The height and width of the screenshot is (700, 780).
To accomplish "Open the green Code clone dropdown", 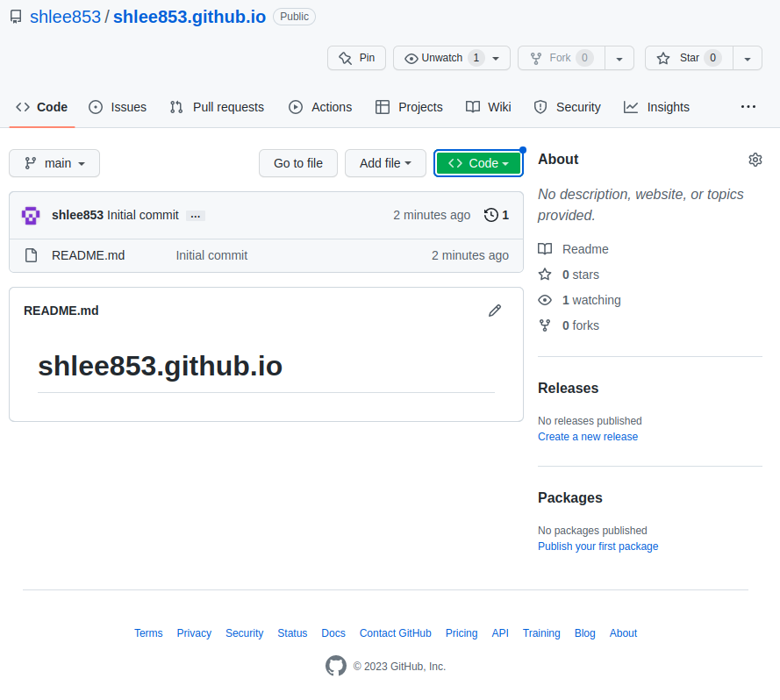I will 478,163.
